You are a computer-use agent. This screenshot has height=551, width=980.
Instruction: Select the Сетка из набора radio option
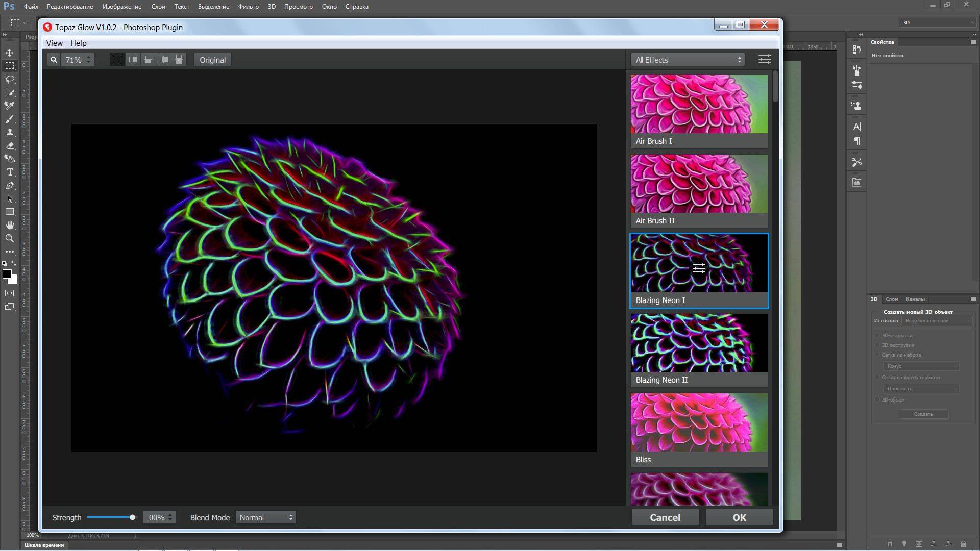878,355
